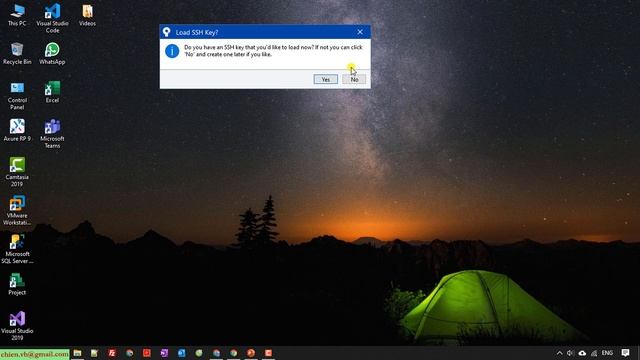
Task: Select the Visual Studio 2019 desktop icon
Action: [x=17, y=326]
